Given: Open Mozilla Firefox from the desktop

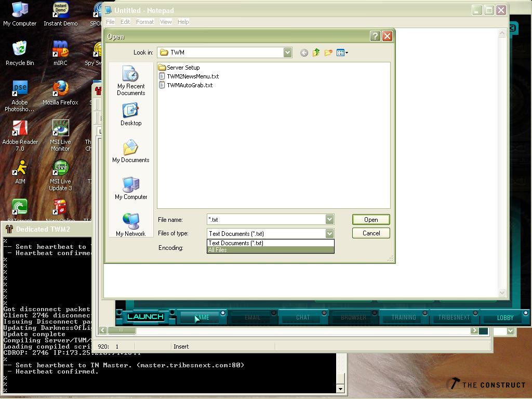Looking at the screenshot, I should tap(60, 93).
